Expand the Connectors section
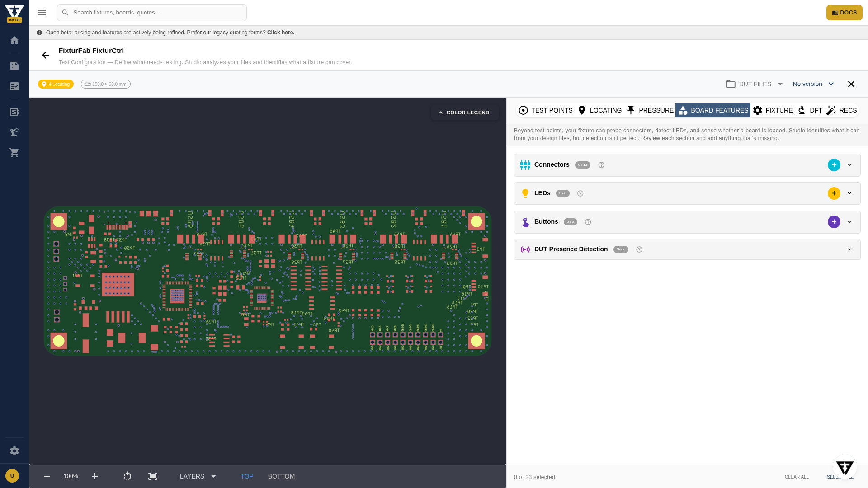 click(849, 165)
